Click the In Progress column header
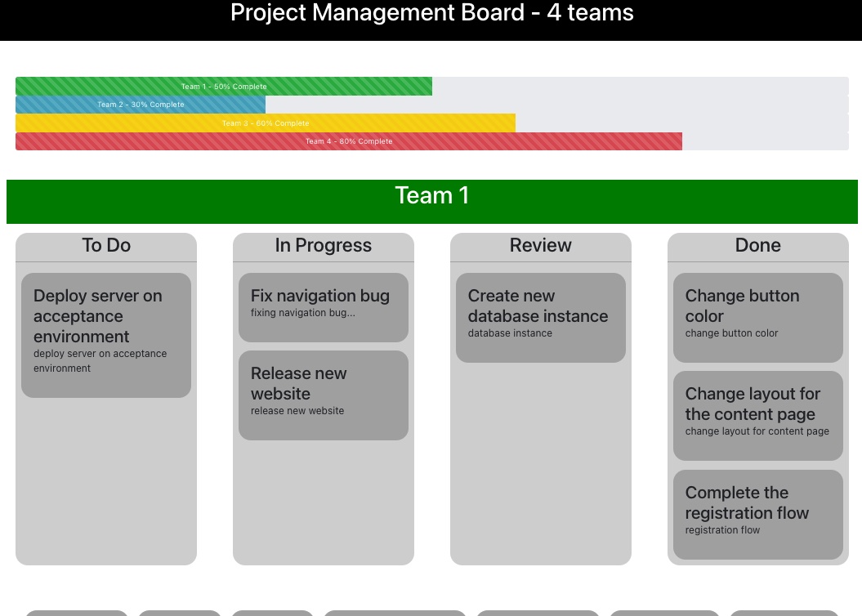Screen dimensions: 862x616 [x=324, y=246]
